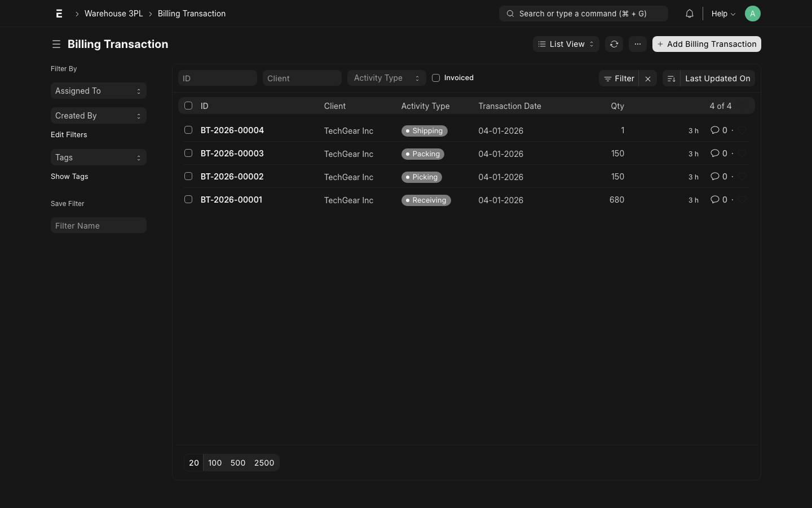
Task: Favorite BT-2026-00001 with the heart toggle
Action: [x=743, y=200]
